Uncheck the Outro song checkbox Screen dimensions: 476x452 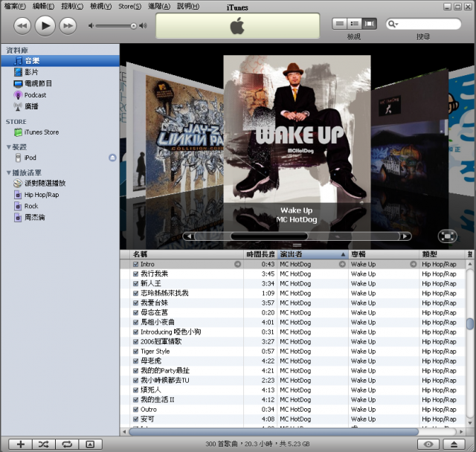(x=135, y=410)
